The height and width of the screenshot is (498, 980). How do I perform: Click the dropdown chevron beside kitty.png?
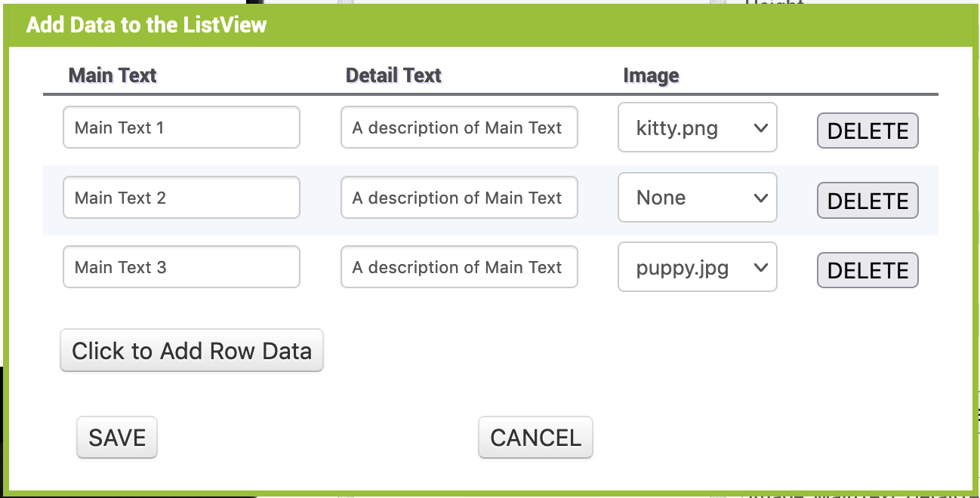(760, 128)
